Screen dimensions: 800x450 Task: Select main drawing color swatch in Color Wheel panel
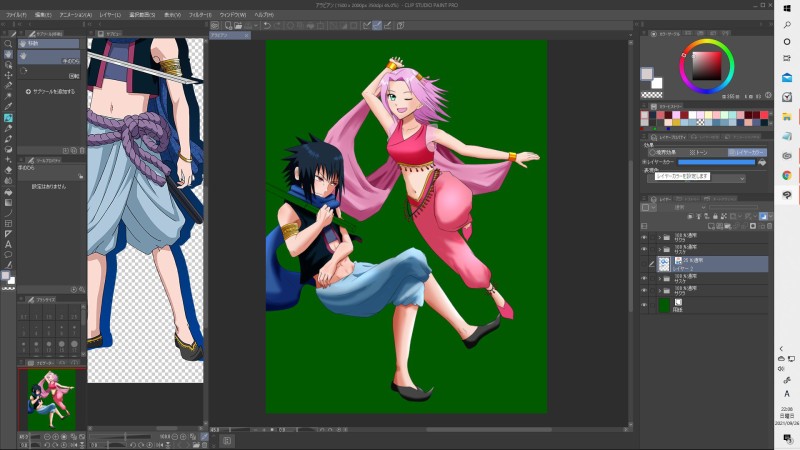coord(646,74)
